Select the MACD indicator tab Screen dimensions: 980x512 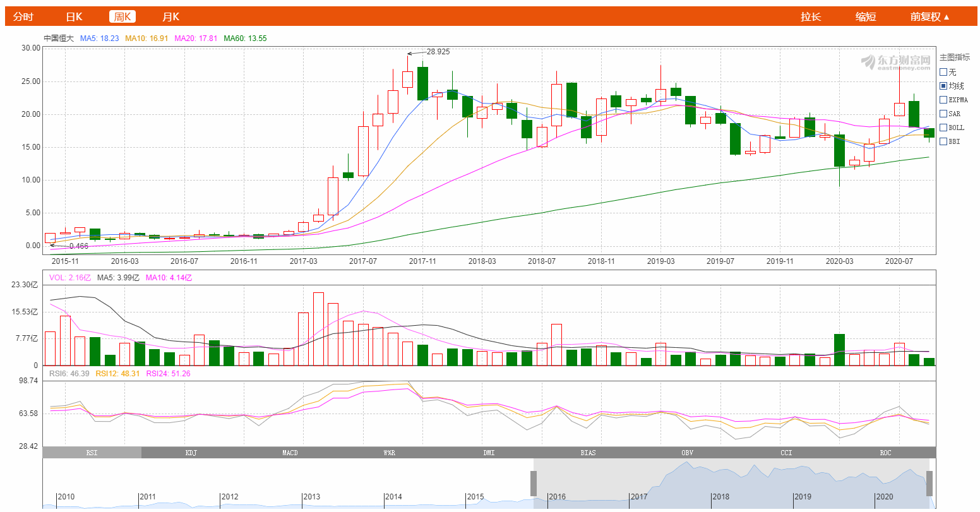pos(290,453)
